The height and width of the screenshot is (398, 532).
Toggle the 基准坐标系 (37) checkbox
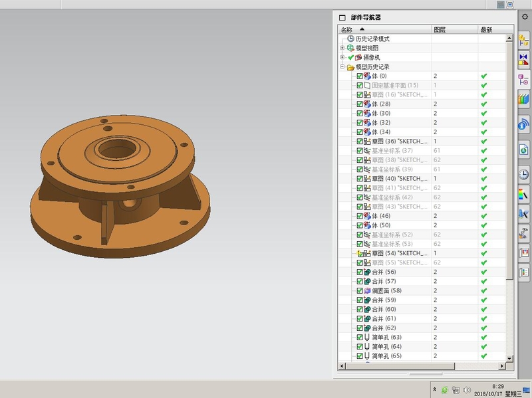[360, 151]
